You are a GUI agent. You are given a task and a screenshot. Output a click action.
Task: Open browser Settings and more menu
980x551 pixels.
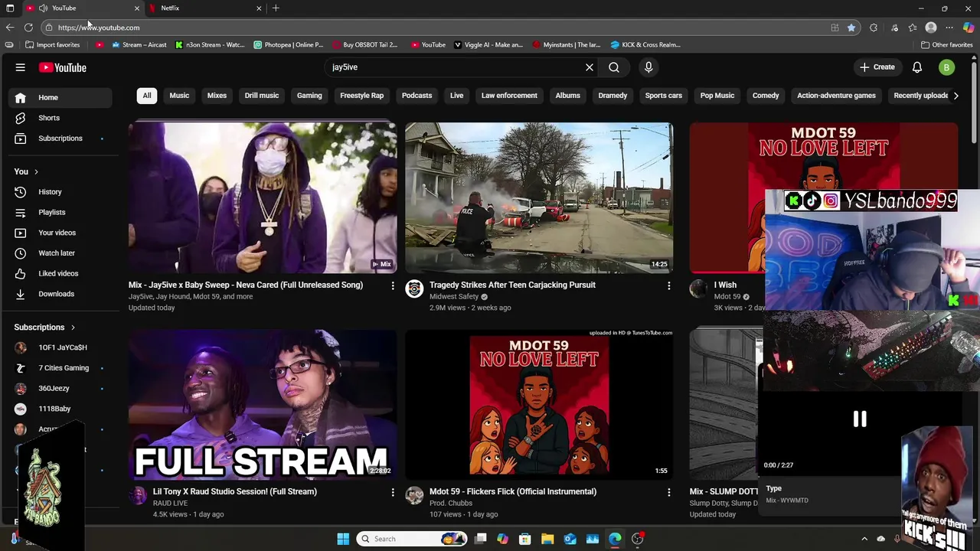(x=949, y=28)
